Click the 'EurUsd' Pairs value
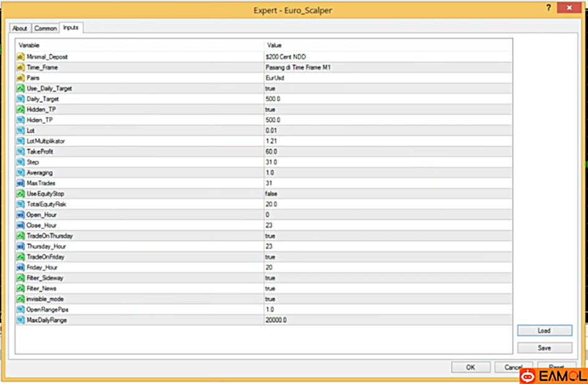588x384 pixels. 275,78
